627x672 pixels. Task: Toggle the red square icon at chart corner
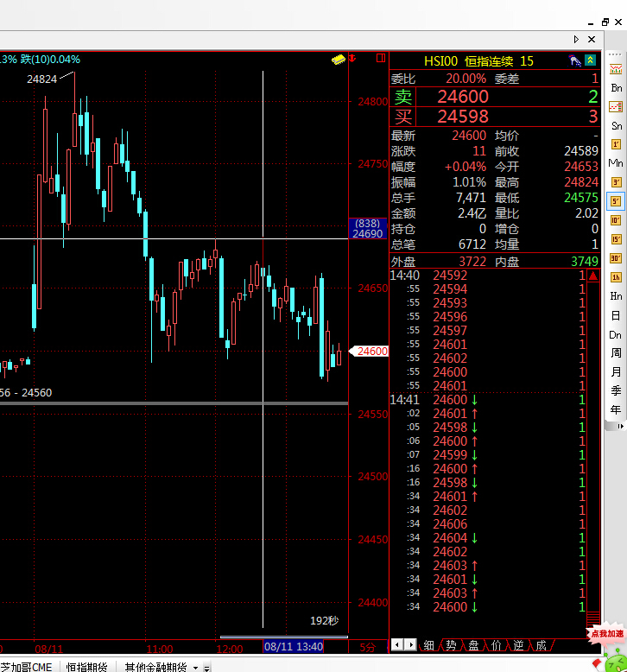pos(380,58)
